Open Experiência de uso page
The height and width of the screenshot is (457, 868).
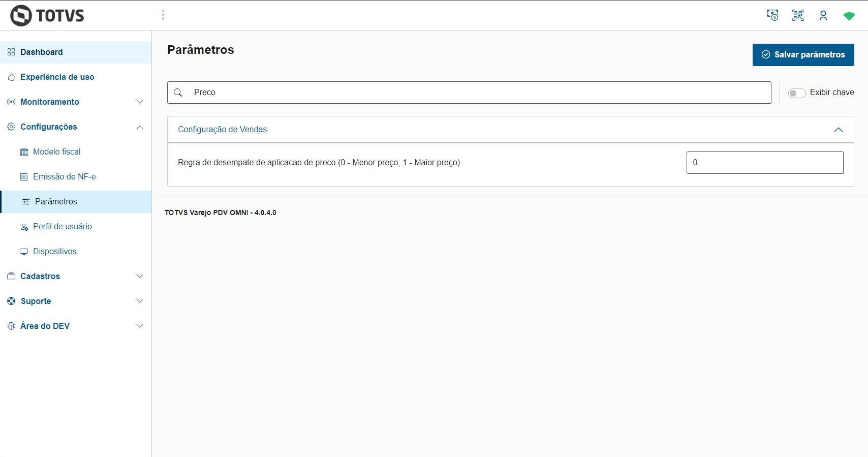[76, 77]
